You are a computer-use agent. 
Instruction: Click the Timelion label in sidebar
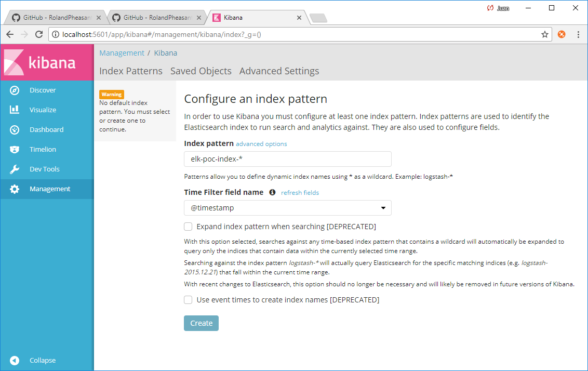point(43,149)
